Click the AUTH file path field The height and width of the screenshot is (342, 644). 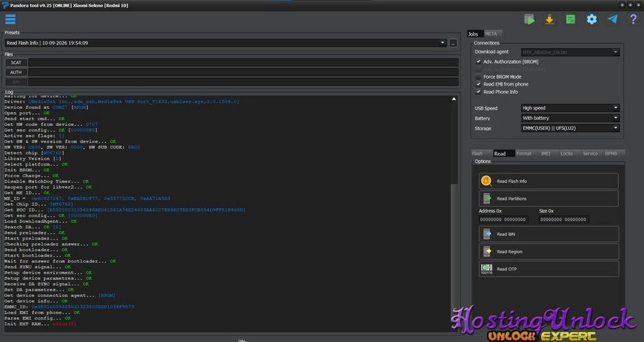pyautogui.click(x=243, y=73)
